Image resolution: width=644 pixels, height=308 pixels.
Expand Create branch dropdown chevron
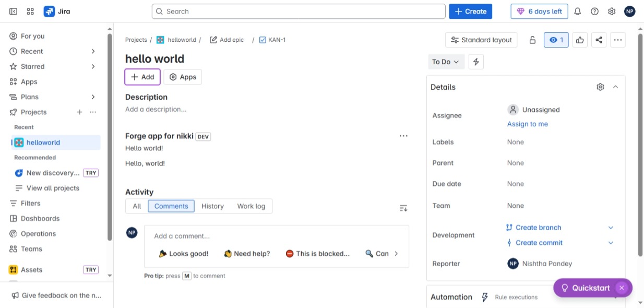(611, 228)
